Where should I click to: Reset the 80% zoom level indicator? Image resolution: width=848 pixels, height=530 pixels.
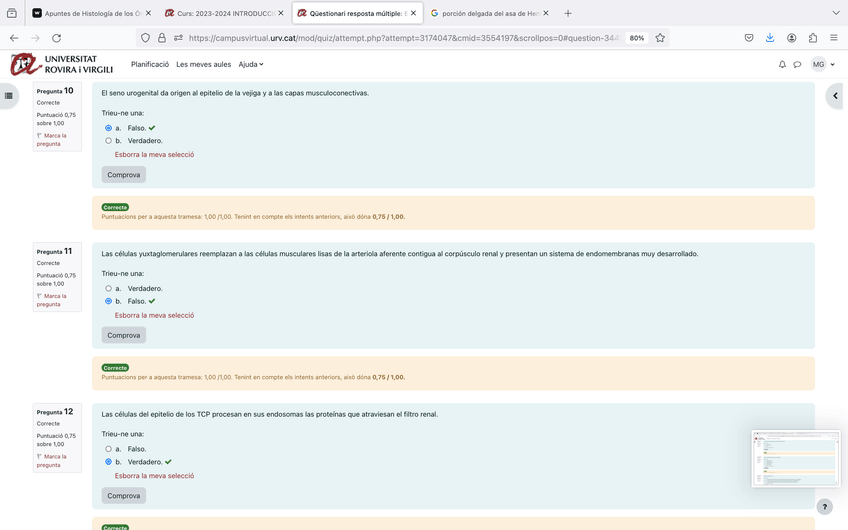coord(637,38)
